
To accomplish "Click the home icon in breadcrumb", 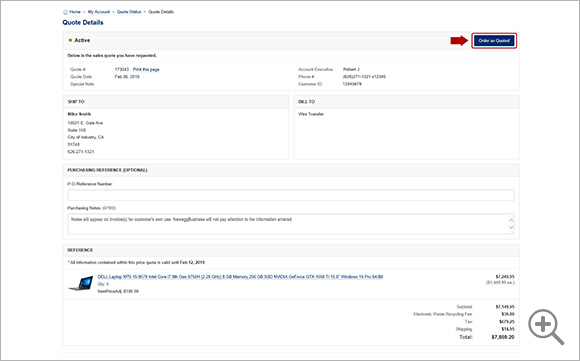I will (x=65, y=12).
